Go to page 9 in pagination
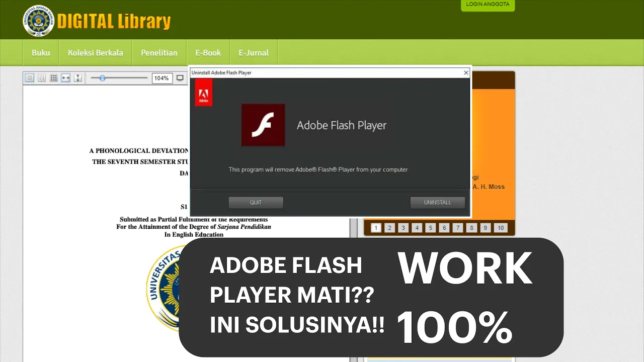 tap(485, 228)
